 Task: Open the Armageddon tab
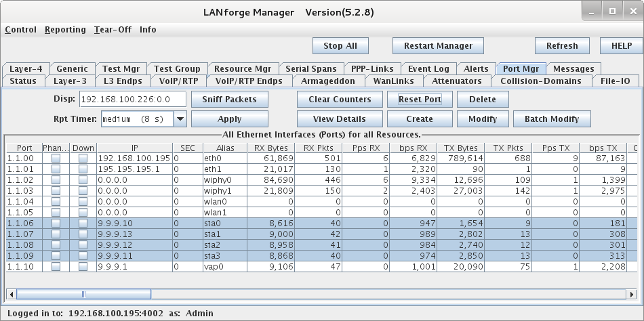(327, 81)
